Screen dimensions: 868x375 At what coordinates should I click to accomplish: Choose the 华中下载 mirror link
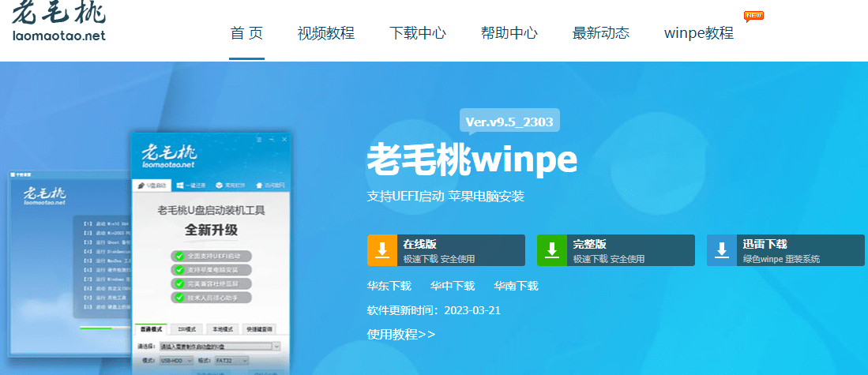(x=453, y=286)
